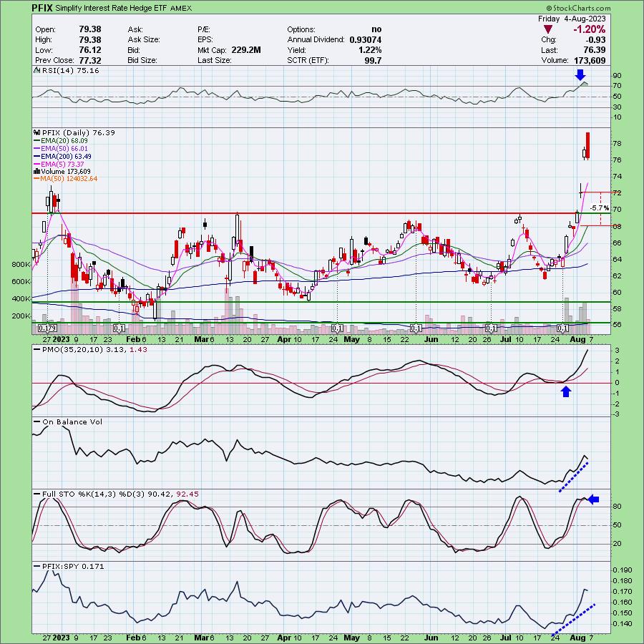Click the -5.7% stop annotation label
Screen dimensions: 644x644
click(x=599, y=209)
